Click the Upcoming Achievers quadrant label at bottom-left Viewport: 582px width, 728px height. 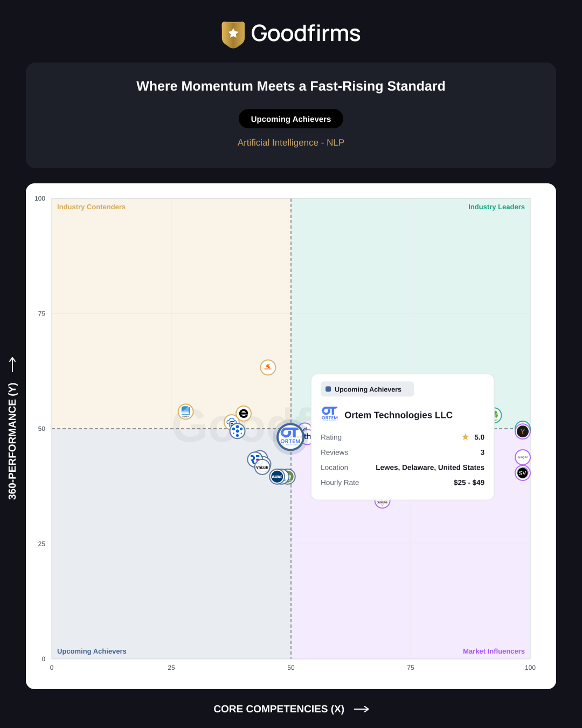point(92,651)
